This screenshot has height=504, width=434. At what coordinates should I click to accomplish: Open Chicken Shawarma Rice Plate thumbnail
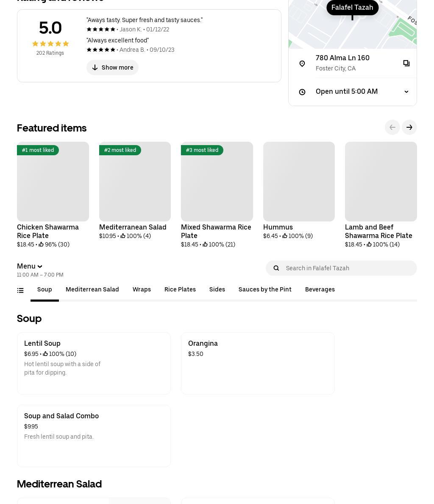[x=53, y=182]
